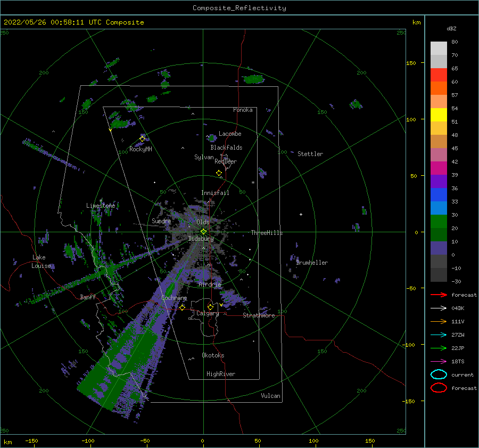Click the bottom axis -100 tick label

click(88, 441)
